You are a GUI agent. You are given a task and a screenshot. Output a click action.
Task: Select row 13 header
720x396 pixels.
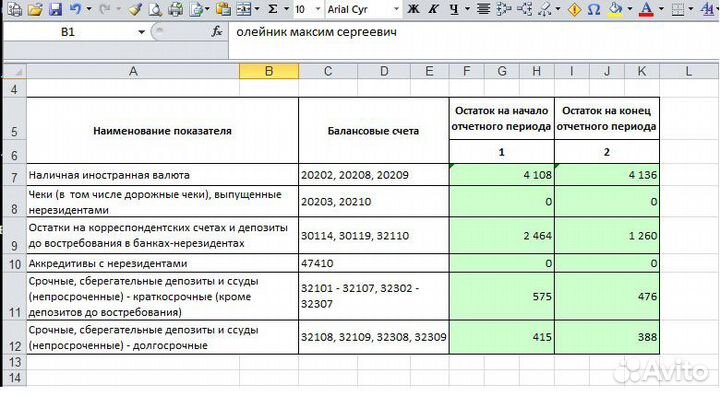click(x=15, y=362)
